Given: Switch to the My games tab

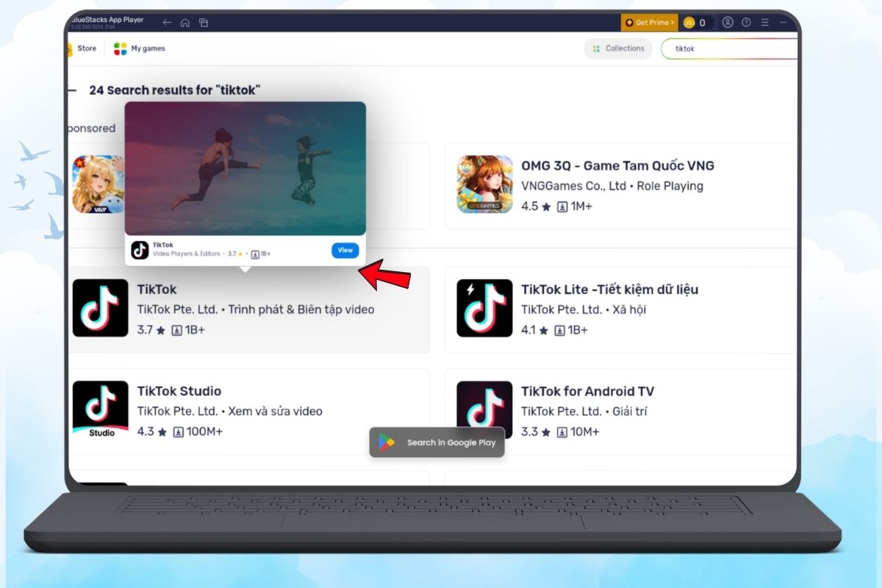Looking at the screenshot, I should click(140, 49).
